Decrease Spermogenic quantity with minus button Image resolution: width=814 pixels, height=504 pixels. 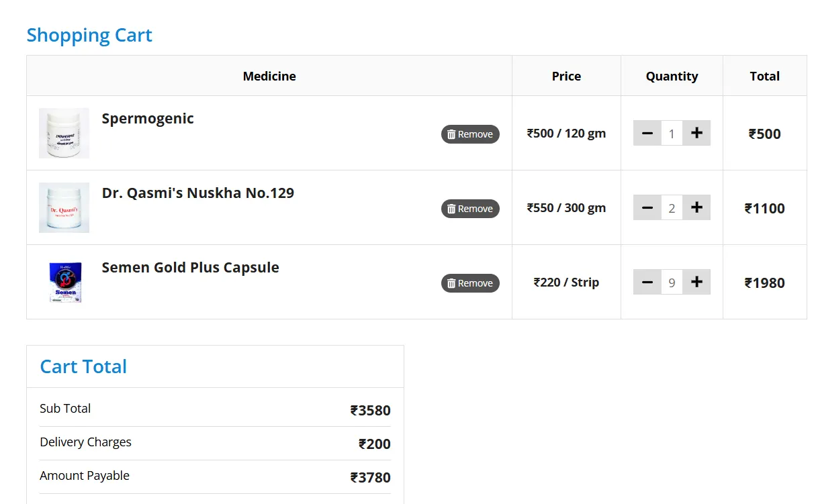pyautogui.click(x=647, y=134)
